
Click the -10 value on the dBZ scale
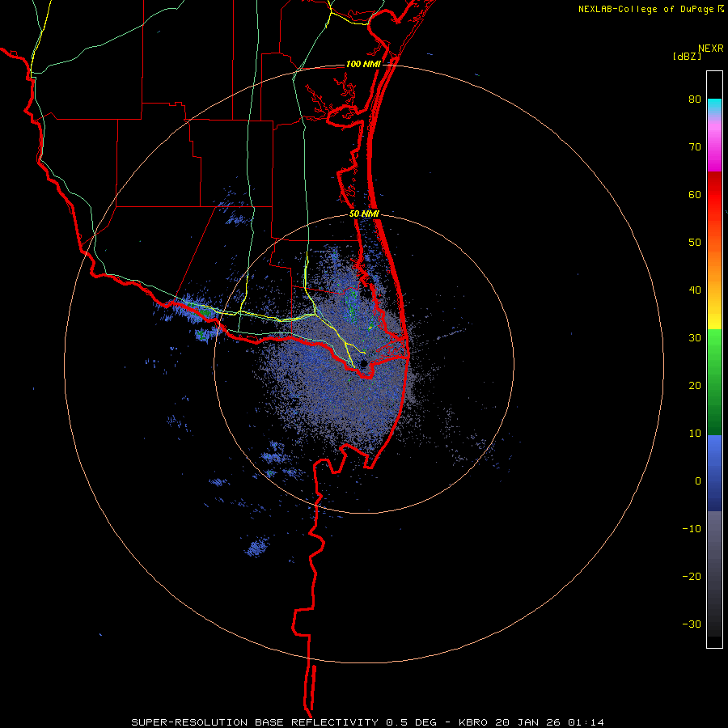click(692, 528)
